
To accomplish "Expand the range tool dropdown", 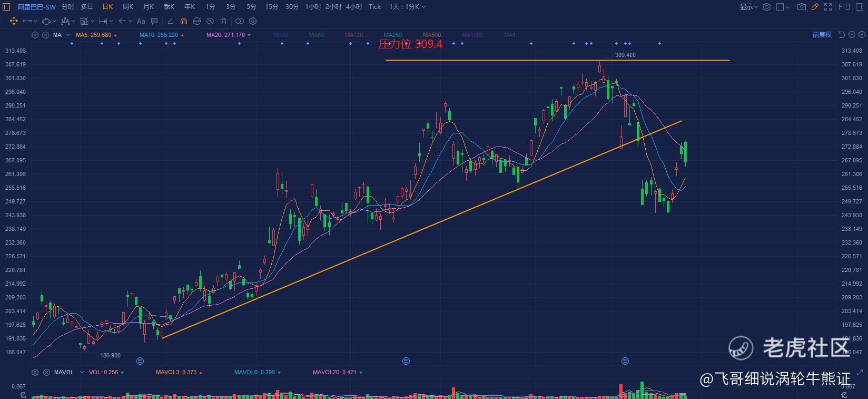I will tap(111, 21).
